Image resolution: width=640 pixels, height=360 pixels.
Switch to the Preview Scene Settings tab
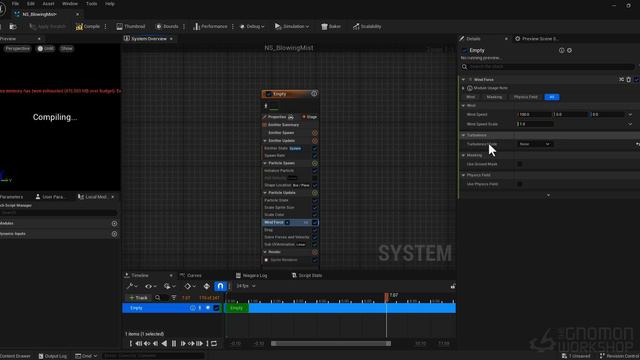pyautogui.click(x=538, y=39)
